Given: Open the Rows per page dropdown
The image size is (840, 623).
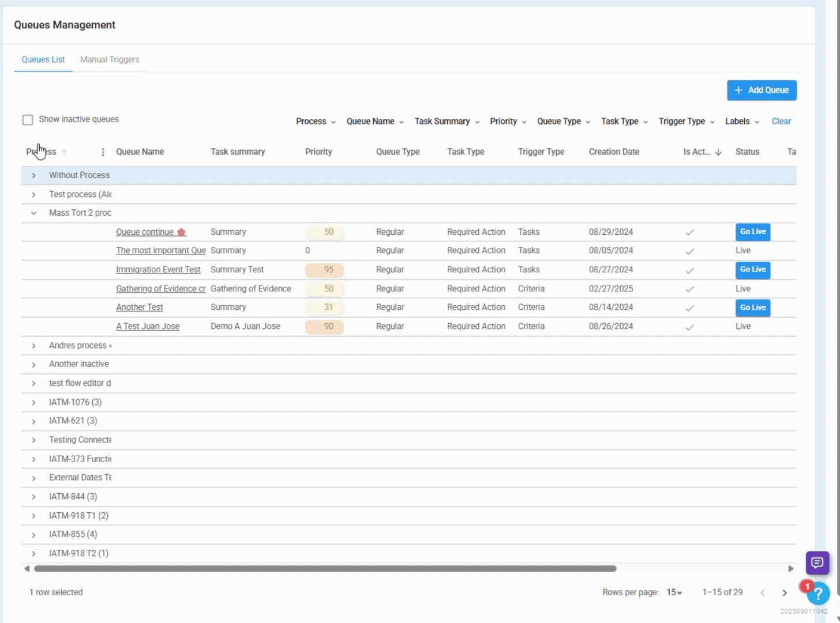Looking at the screenshot, I should pyautogui.click(x=674, y=592).
